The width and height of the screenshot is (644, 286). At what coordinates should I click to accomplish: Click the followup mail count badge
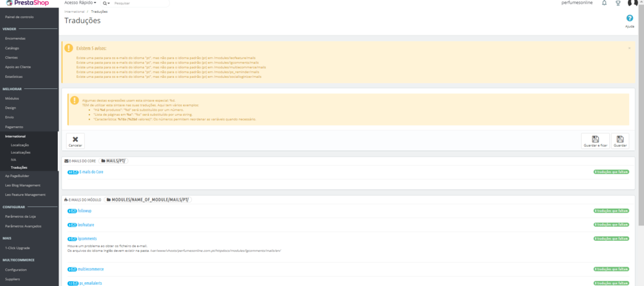coord(72,211)
